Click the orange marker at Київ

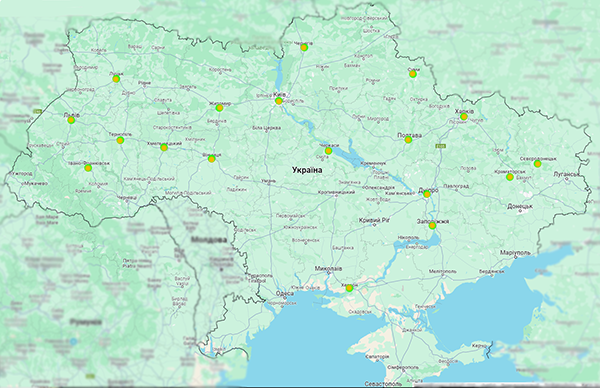(279, 101)
